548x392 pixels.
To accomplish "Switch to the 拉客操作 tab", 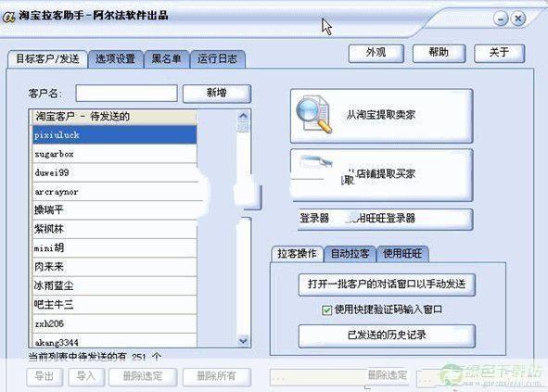I will point(297,254).
